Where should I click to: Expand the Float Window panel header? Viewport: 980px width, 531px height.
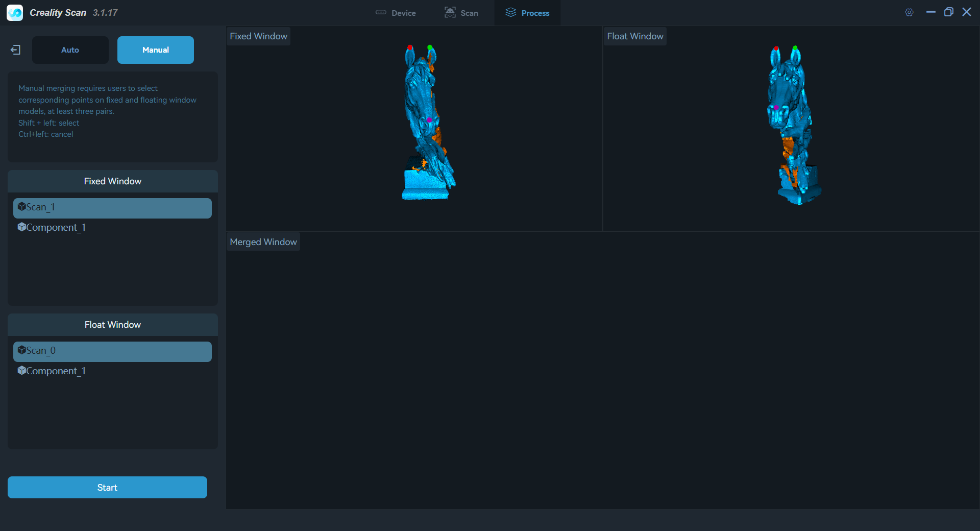pyautogui.click(x=112, y=324)
